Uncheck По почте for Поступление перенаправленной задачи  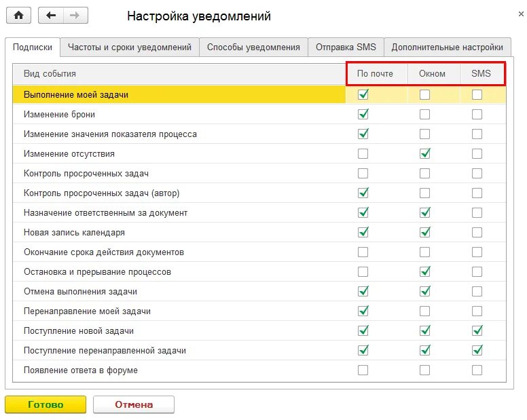363,351
